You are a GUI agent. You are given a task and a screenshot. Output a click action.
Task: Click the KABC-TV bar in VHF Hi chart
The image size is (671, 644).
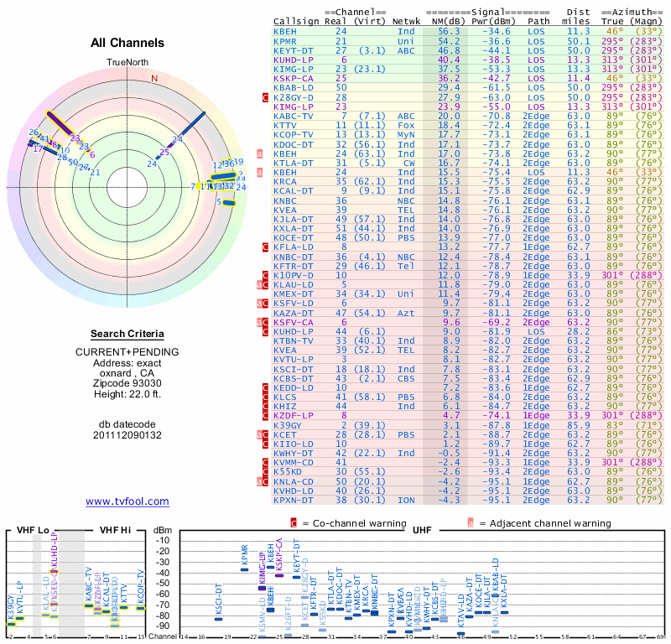point(89,605)
